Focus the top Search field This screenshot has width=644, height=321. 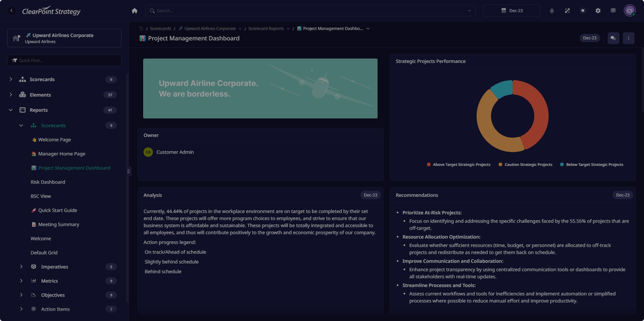pos(310,11)
